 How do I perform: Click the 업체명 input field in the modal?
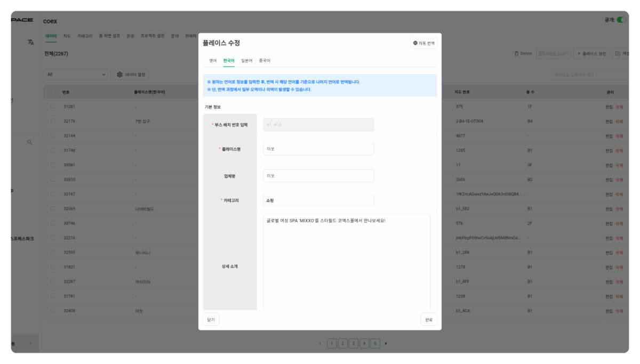318,176
